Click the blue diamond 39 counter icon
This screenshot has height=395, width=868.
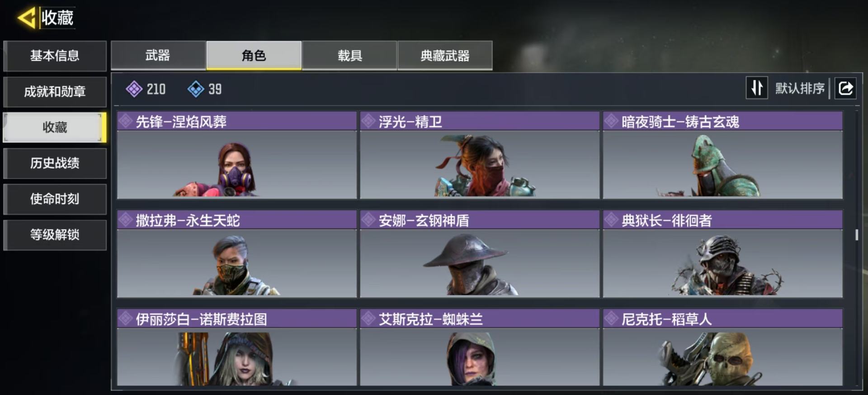196,89
